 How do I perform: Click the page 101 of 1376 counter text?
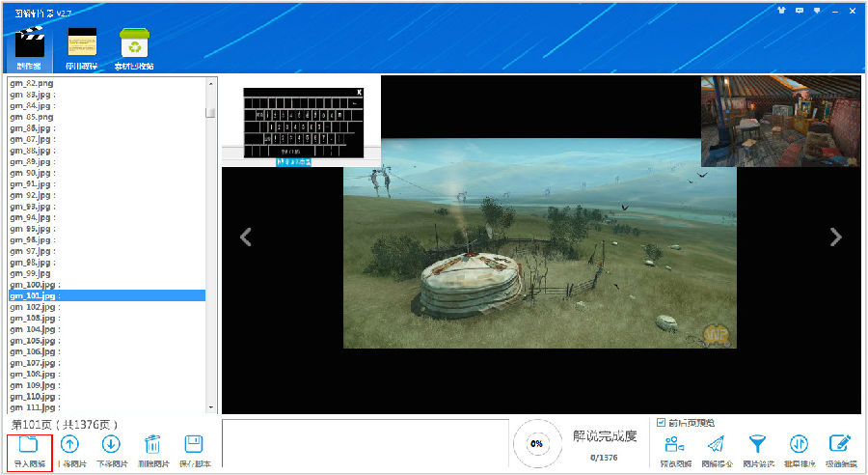tap(65, 425)
